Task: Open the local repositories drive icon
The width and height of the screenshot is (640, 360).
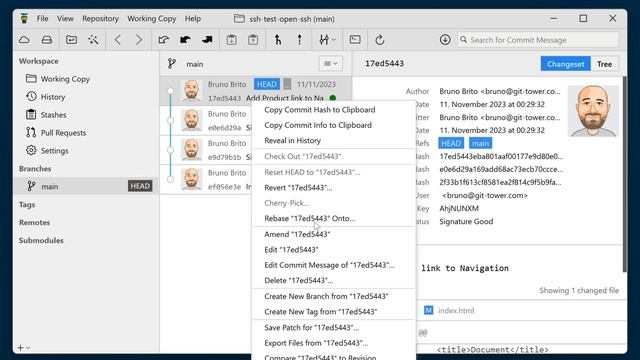Action: pyautogui.click(x=47, y=40)
